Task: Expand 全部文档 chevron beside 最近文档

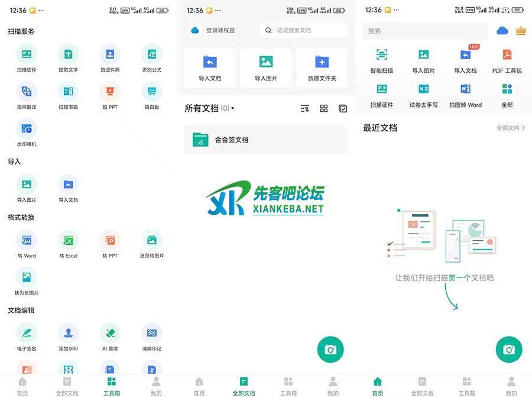Action: tap(511, 128)
